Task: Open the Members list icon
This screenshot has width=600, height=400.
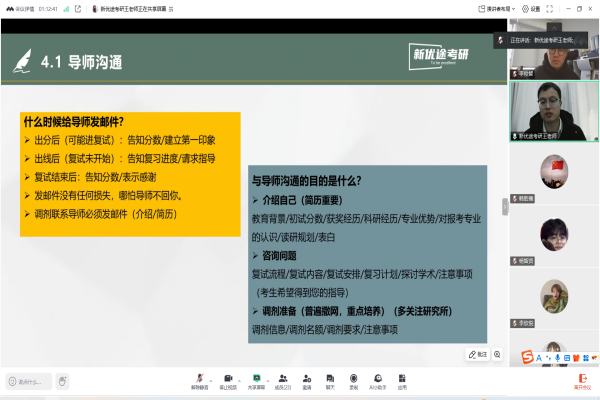Action: tap(282, 378)
